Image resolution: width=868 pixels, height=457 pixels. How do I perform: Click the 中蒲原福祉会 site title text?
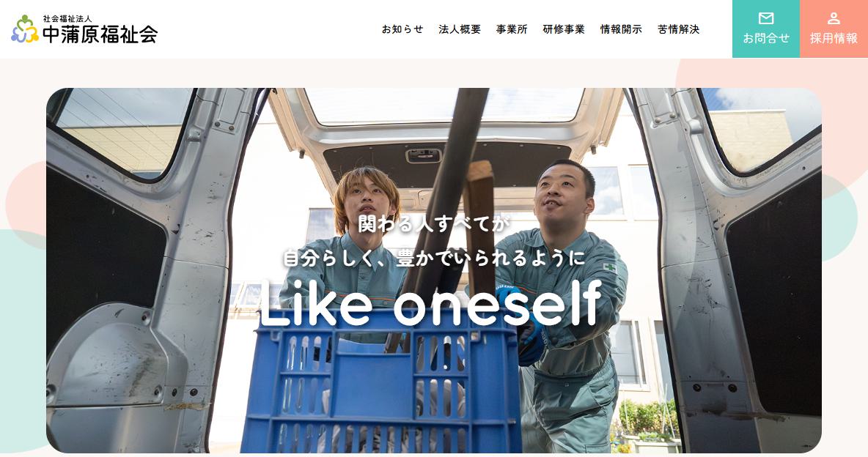click(100, 34)
